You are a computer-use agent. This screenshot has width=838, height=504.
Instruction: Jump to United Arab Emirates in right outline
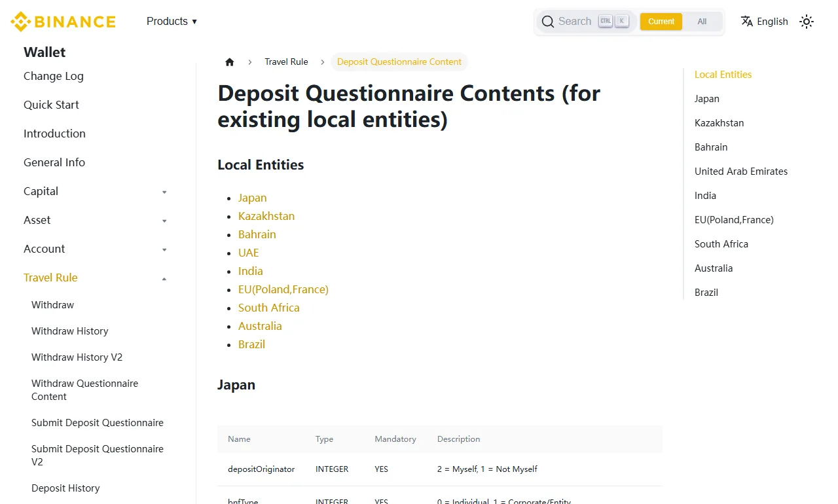coord(741,171)
